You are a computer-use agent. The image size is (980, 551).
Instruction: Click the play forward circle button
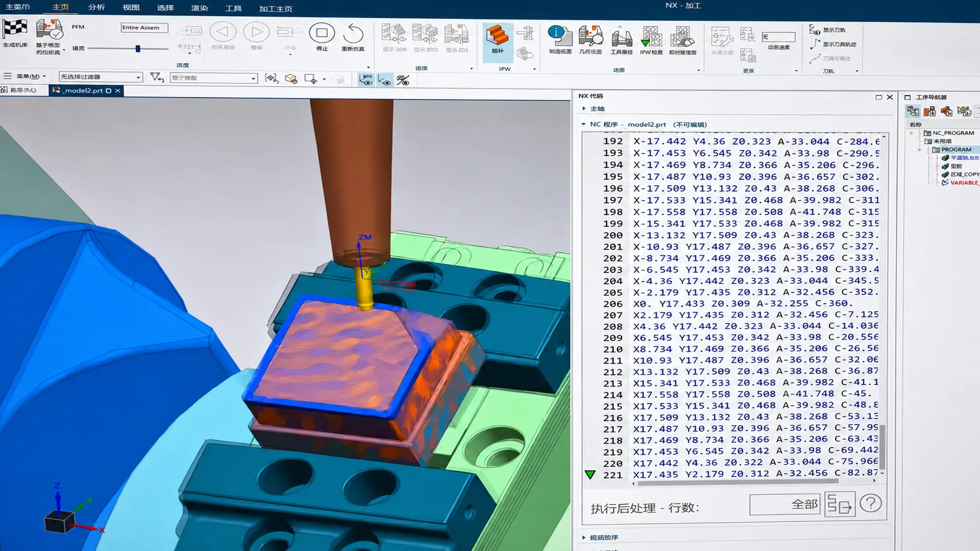[x=256, y=32]
